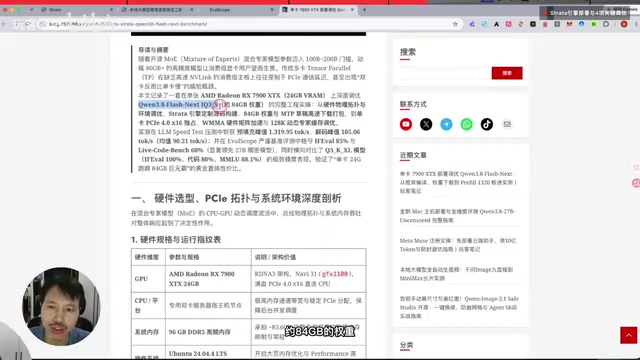This screenshot has width=640, height=360.
Task: Open the WhatsApp contact icon
Action: point(467,124)
